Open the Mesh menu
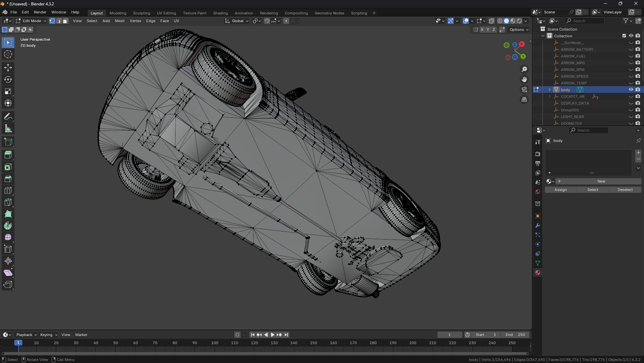This screenshot has height=363, width=644. point(119,21)
